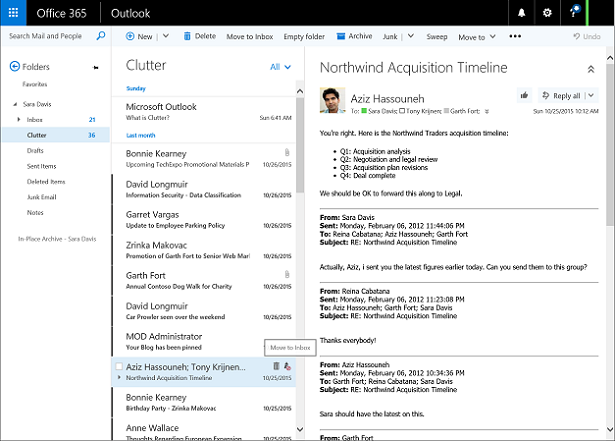Open the more commands ellipsis

coord(515,36)
